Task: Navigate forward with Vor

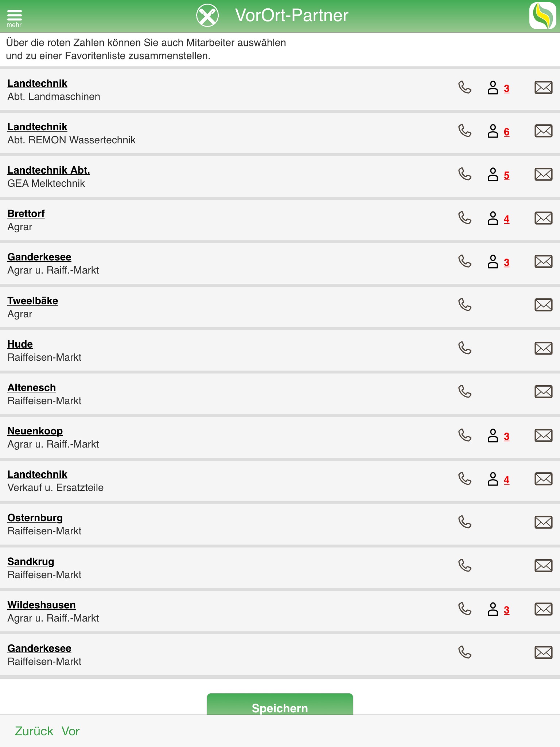Action: tap(70, 731)
